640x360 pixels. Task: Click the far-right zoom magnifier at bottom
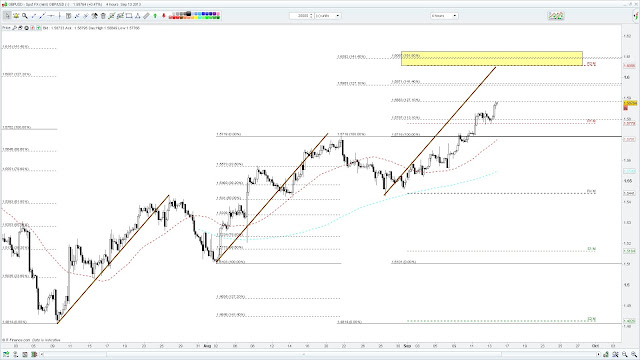click(633, 354)
